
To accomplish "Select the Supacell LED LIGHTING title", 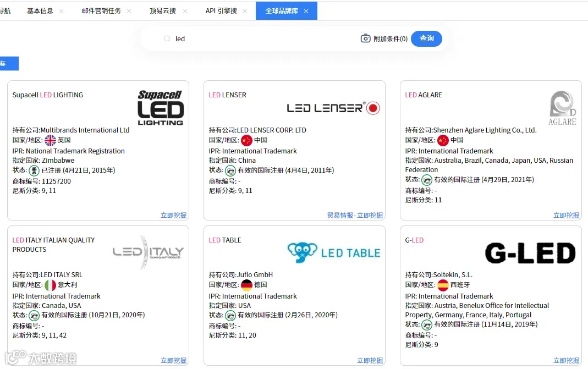I will tap(48, 95).
